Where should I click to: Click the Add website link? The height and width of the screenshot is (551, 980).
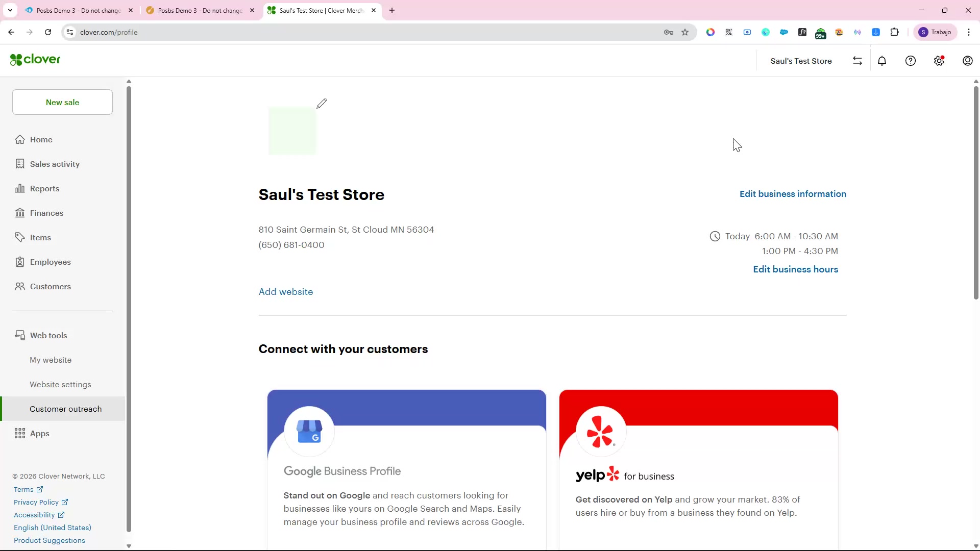pos(286,292)
